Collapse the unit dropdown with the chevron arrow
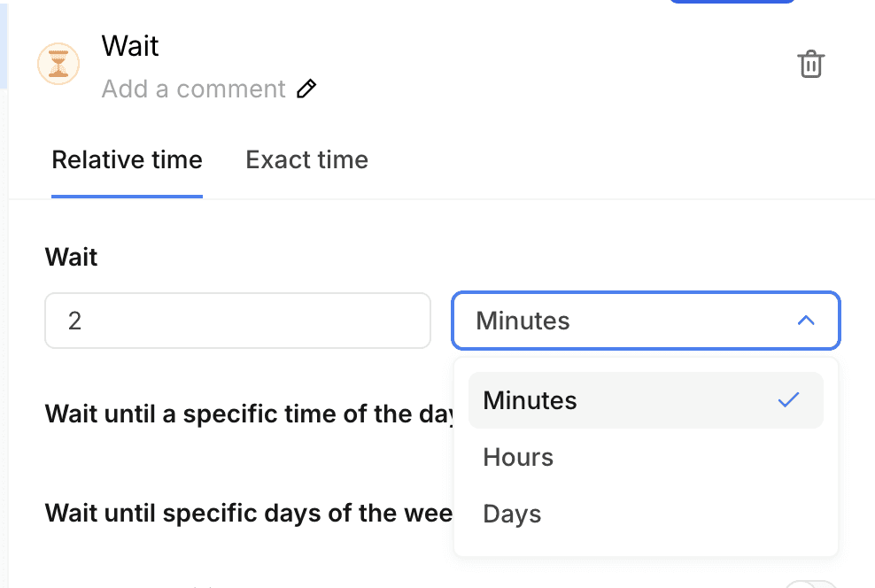 point(806,321)
